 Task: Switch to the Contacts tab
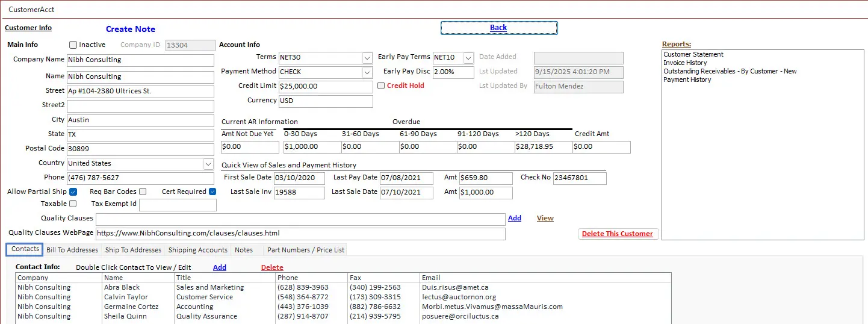[25, 249]
